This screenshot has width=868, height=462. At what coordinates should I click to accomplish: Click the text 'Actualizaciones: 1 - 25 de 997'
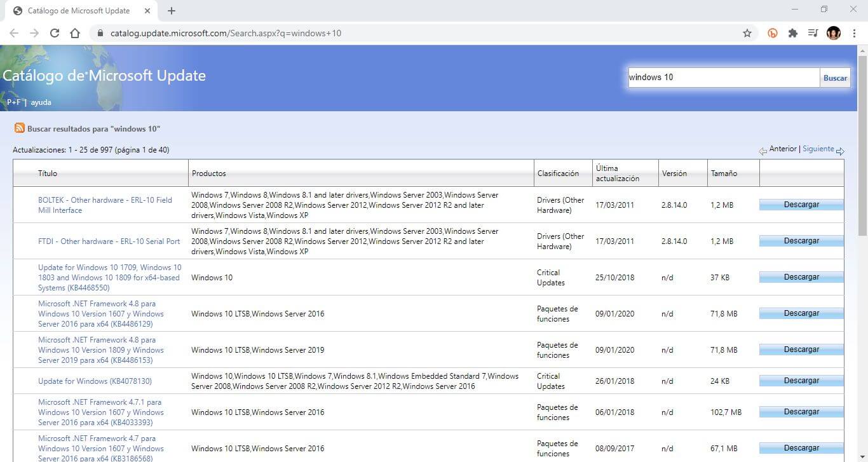coord(63,150)
